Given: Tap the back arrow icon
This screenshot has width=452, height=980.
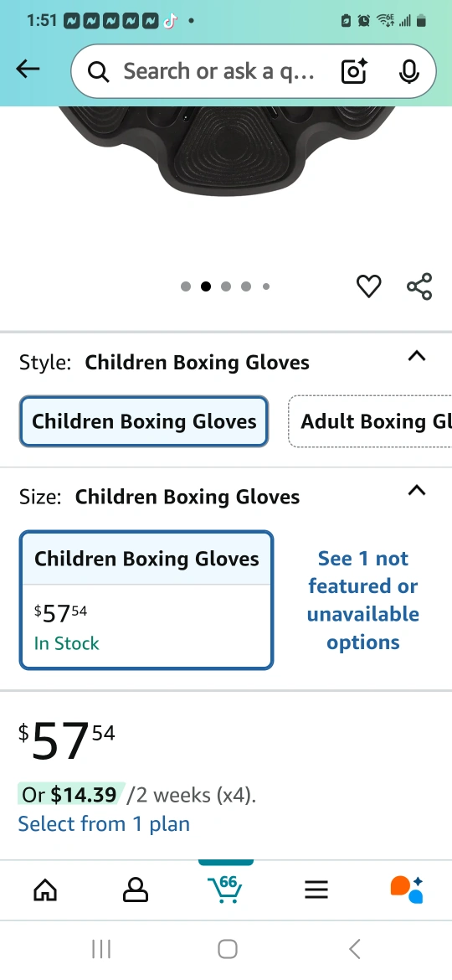Looking at the screenshot, I should [x=28, y=70].
